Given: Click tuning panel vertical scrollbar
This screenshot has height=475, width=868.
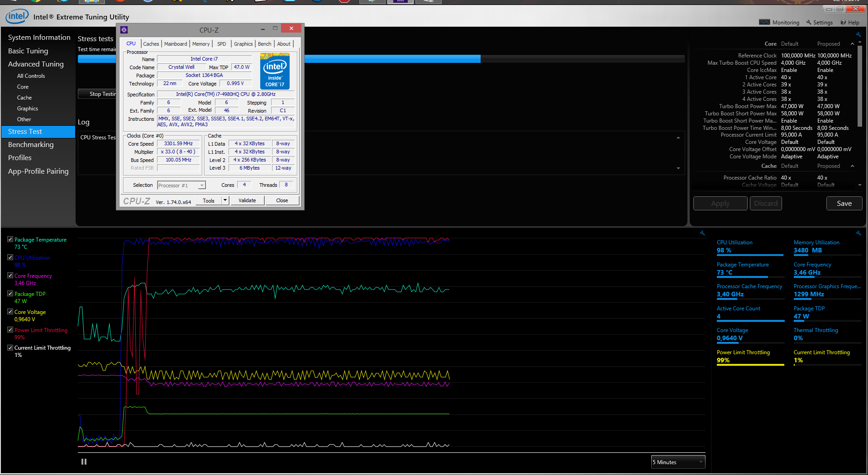Looking at the screenshot, I should pyautogui.click(x=860, y=86).
